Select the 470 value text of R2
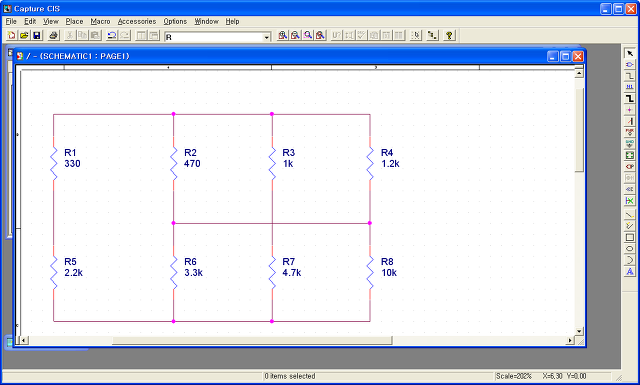 [192, 164]
